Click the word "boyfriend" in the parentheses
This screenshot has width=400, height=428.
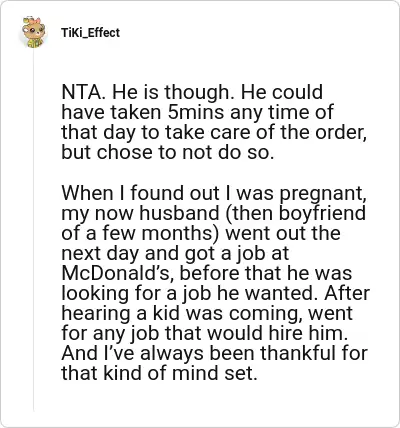coord(322,213)
